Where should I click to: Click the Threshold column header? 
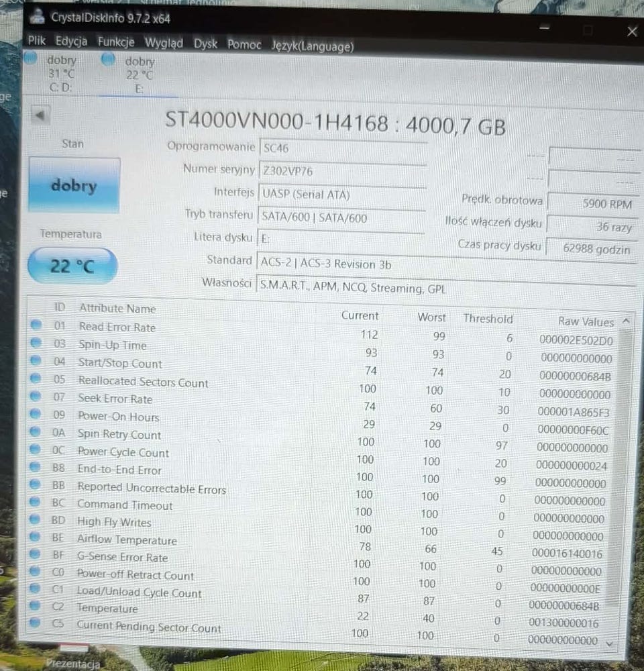click(488, 319)
